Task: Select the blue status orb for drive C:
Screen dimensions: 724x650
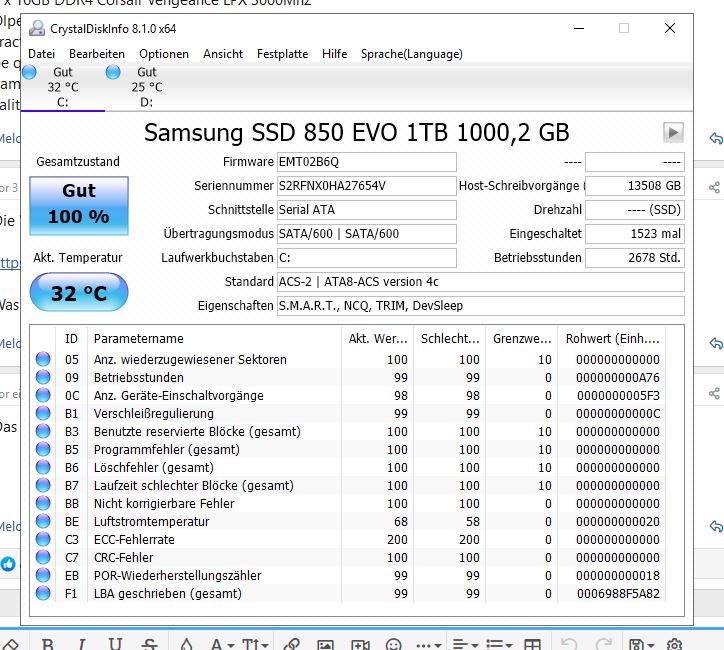Action: pyautogui.click(x=29, y=72)
